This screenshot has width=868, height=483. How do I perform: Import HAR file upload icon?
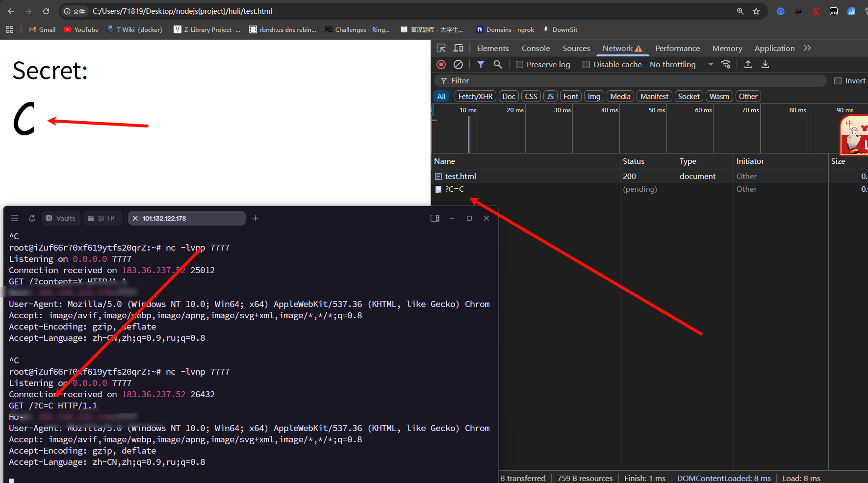(x=748, y=64)
